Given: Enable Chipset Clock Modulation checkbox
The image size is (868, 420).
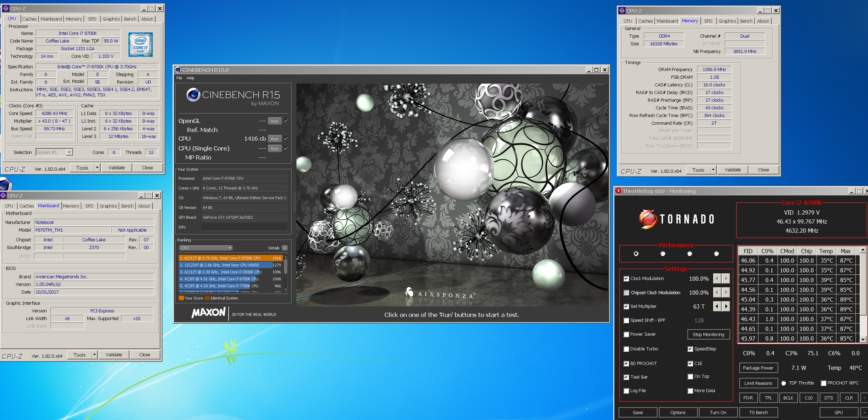Looking at the screenshot, I should click(x=626, y=293).
